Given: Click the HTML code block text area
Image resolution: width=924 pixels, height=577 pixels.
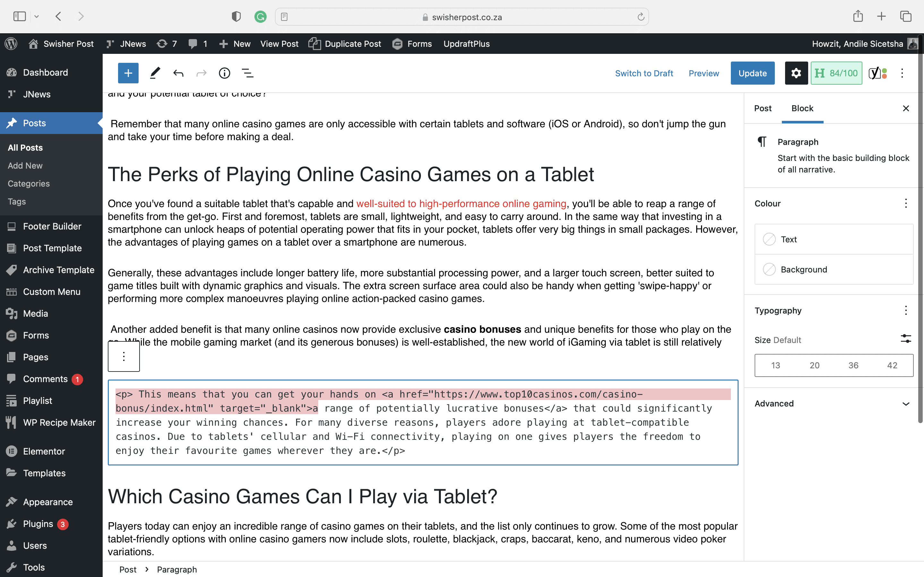Looking at the screenshot, I should point(423,422).
